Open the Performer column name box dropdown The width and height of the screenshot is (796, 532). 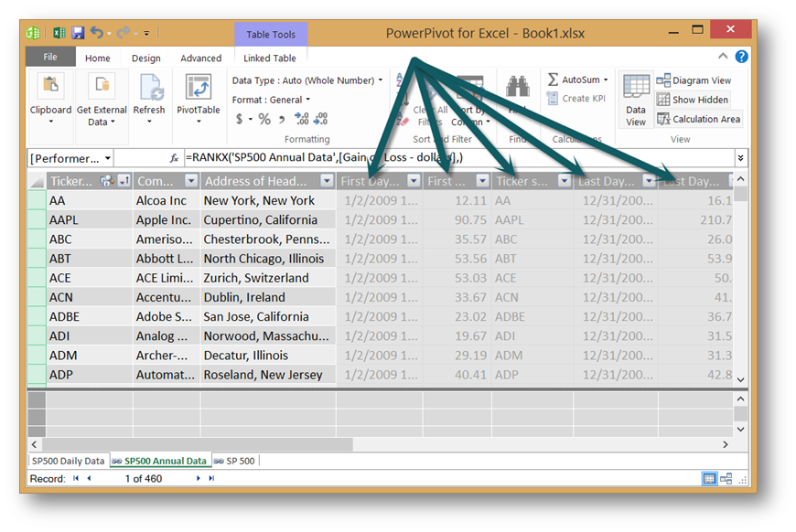108,158
